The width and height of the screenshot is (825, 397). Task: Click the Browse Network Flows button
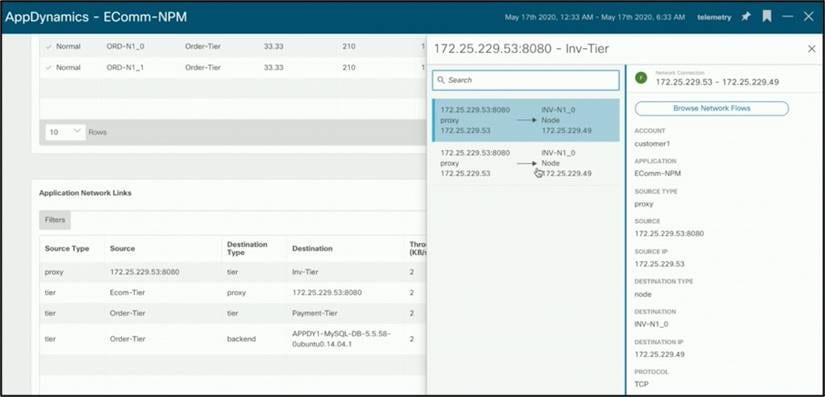711,108
